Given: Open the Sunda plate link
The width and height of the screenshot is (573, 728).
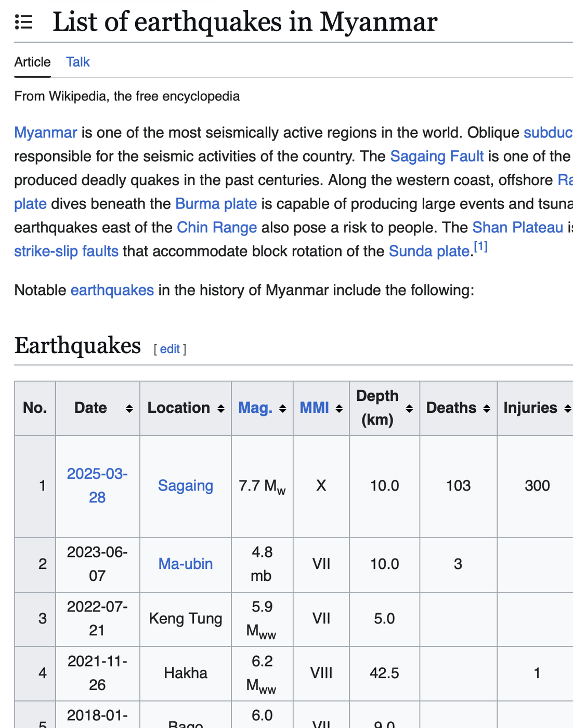Looking at the screenshot, I should tap(429, 252).
